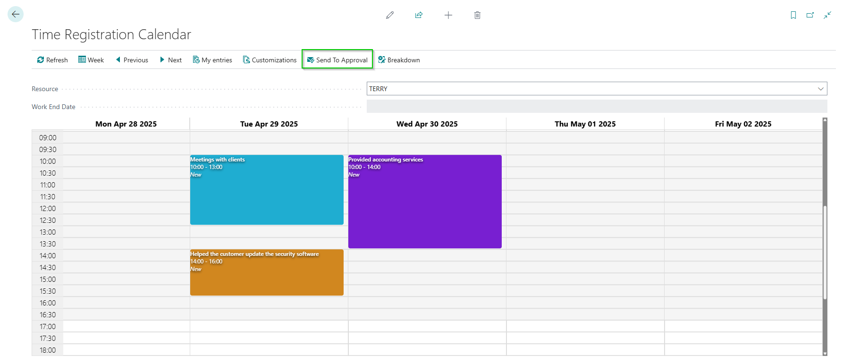Open the Breakdown view
This screenshot has height=364, width=868.
click(x=399, y=60)
